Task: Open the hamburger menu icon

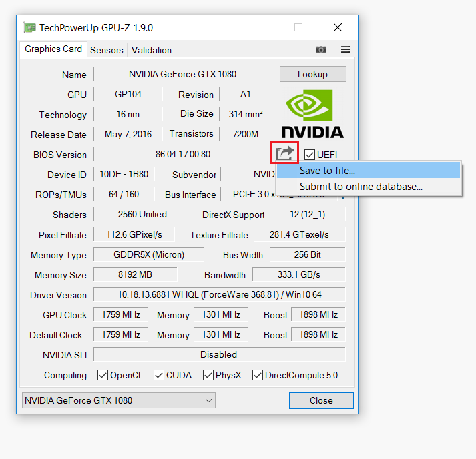Action: pos(345,49)
